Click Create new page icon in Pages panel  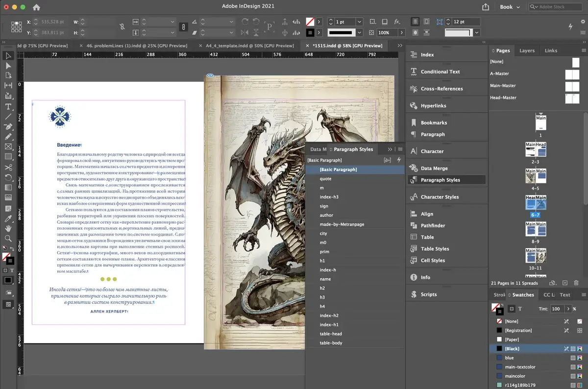pos(564,283)
